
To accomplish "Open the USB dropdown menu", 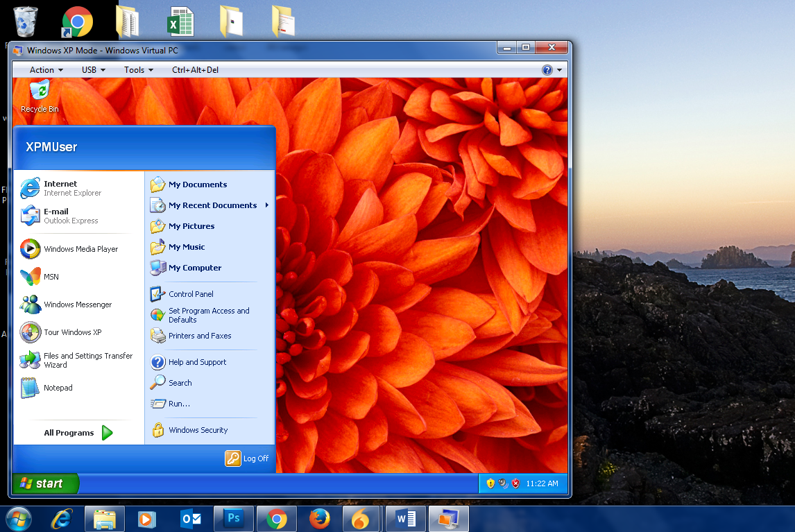I will 94,70.
